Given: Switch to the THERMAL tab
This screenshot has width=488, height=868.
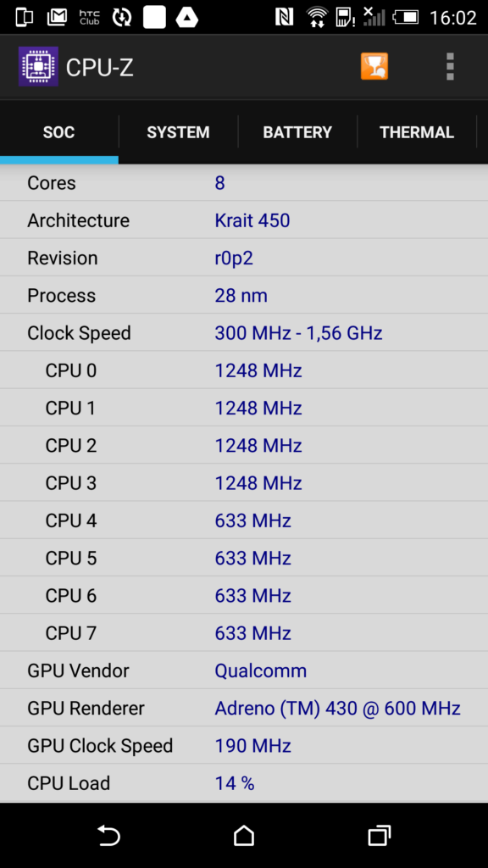Looking at the screenshot, I should click(x=417, y=132).
